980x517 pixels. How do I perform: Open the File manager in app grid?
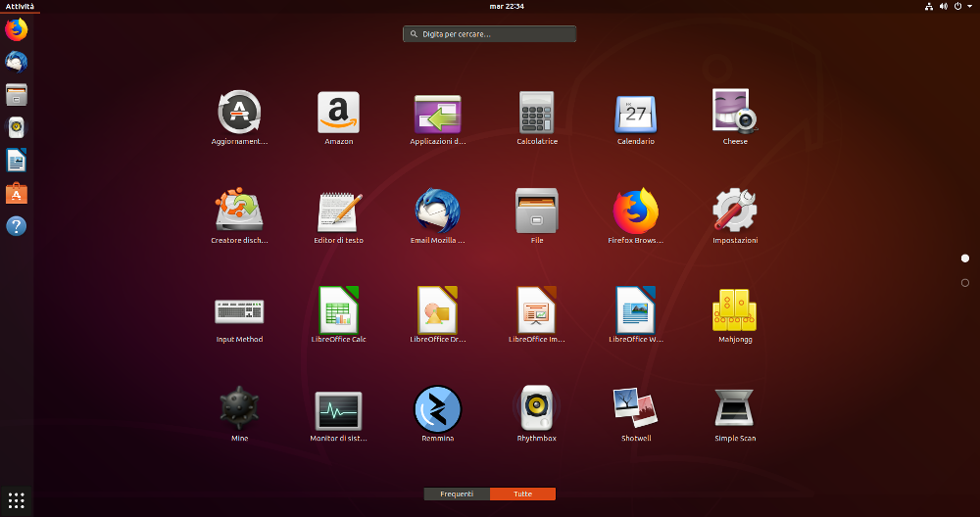[536, 211]
